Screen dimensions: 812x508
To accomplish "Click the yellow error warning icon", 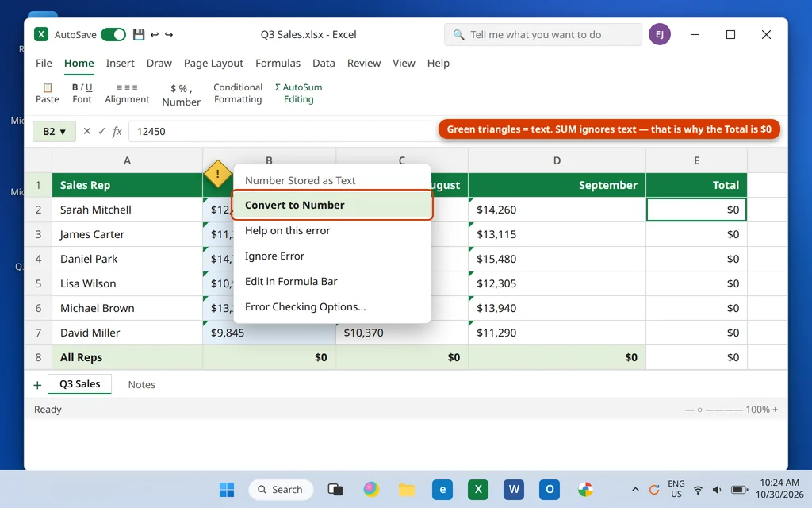I will 217,174.
